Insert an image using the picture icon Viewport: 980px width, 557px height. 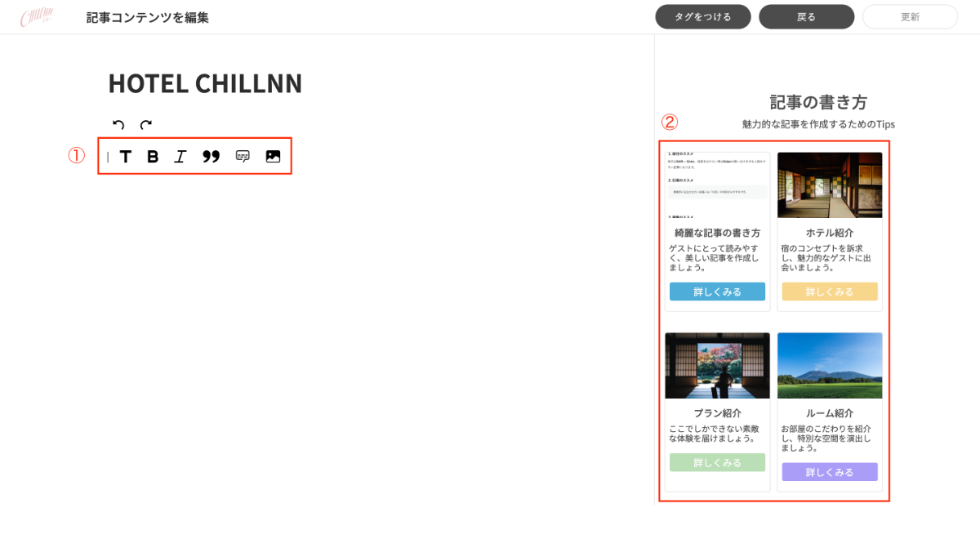273,157
